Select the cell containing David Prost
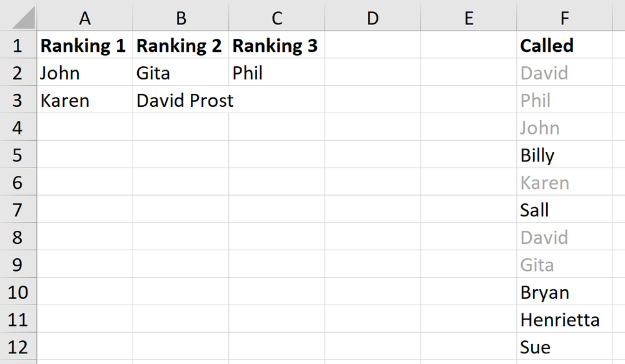The image size is (625, 364). click(x=180, y=100)
